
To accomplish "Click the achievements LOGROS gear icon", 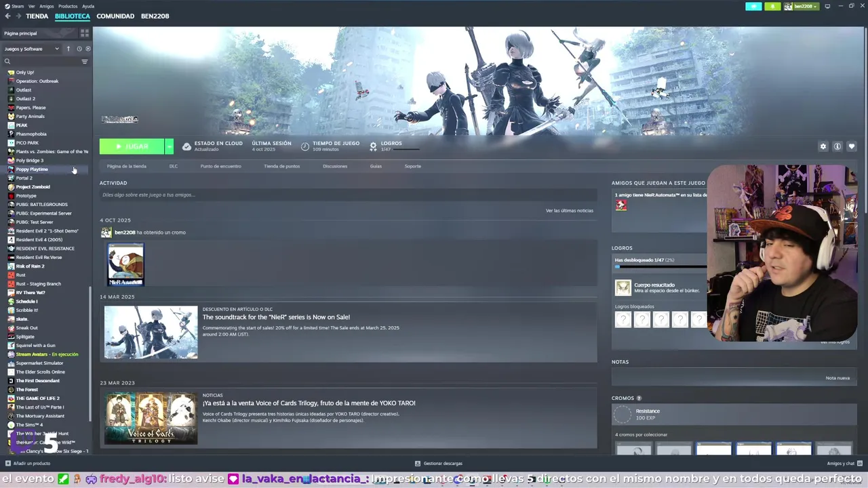I will click(373, 146).
